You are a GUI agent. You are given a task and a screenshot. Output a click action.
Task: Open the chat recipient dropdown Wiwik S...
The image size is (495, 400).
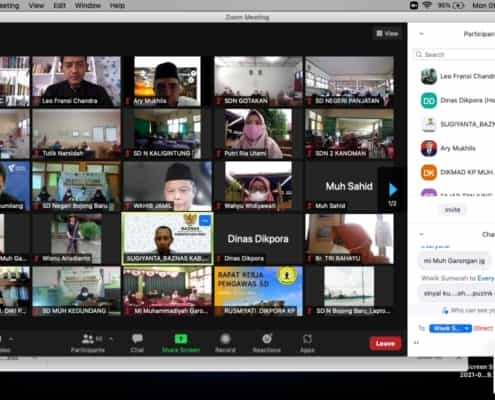pos(450,328)
